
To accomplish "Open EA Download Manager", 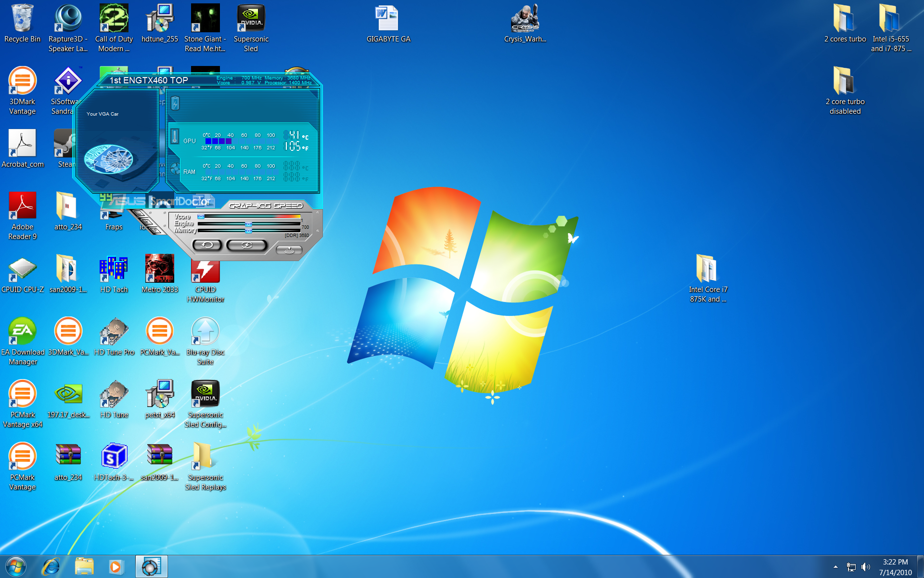I will point(22,341).
